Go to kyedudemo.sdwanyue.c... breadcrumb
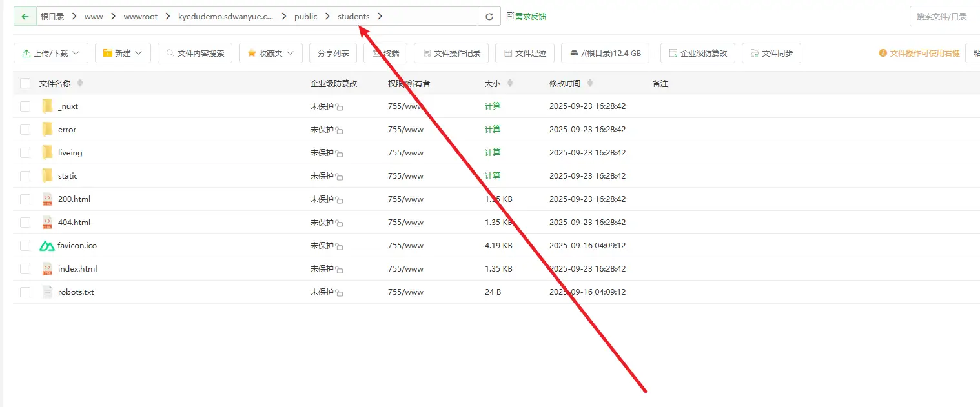The image size is (980, 407). [226, 17]
